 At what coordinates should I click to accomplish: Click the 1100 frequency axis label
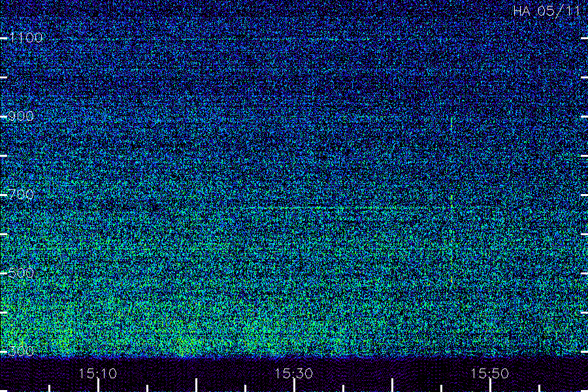point(26,37)
